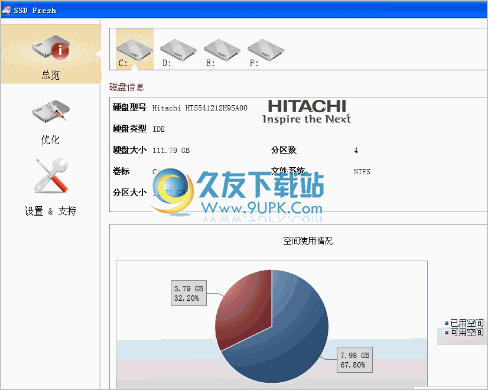Select drive E: icon
This screenshot has height=390, width=488.
point(222,52)
